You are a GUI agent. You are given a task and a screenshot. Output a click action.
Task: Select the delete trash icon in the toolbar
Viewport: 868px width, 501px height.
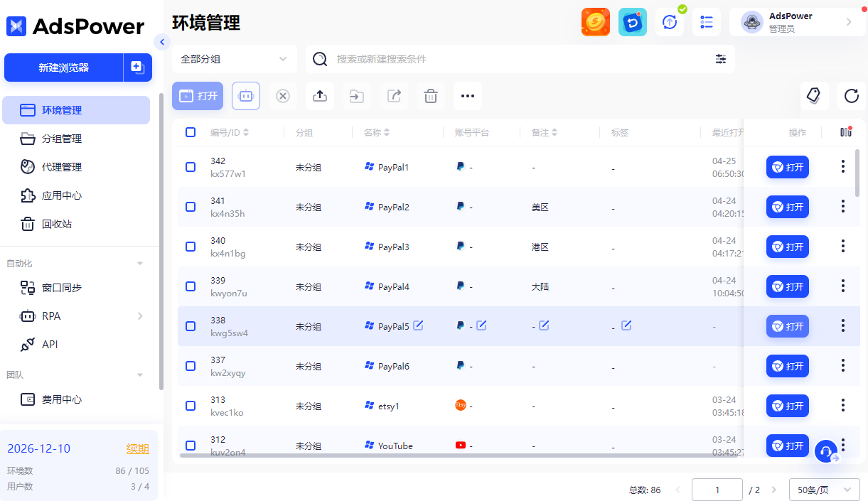tap(430, 96)
